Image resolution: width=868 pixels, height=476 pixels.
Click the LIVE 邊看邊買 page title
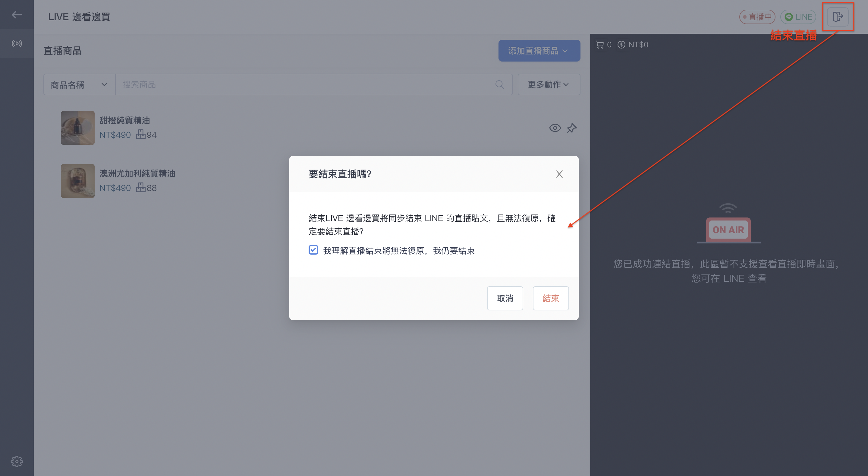click(x=79, y=17)
